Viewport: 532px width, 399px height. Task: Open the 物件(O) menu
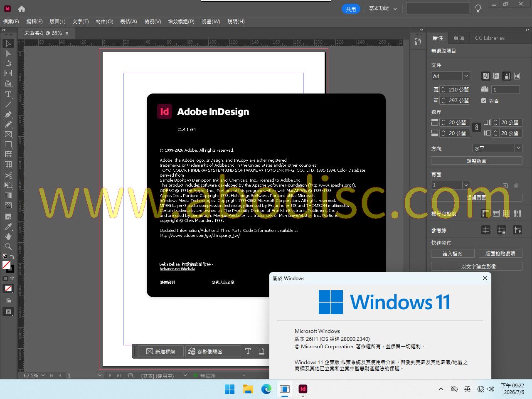pos(104,22)
